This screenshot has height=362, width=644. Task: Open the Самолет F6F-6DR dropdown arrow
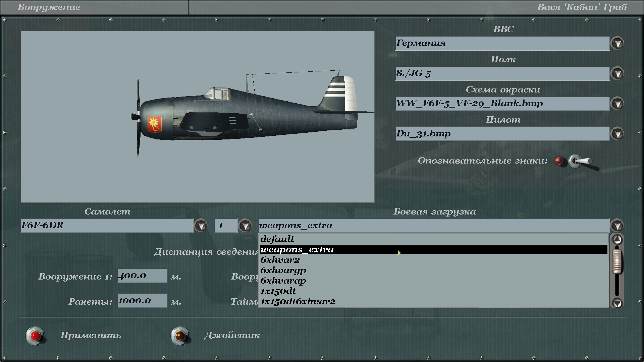[x=201, y=226]
